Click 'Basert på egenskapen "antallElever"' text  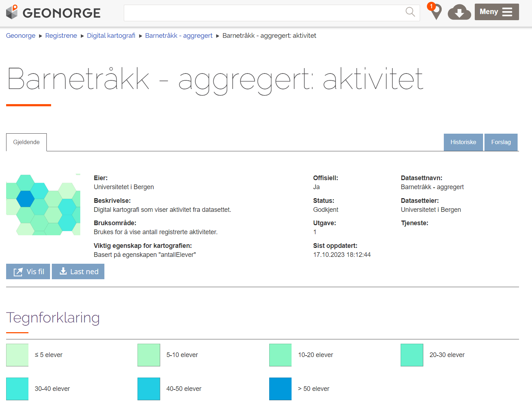pyautogui.click(x=145, y=255)
